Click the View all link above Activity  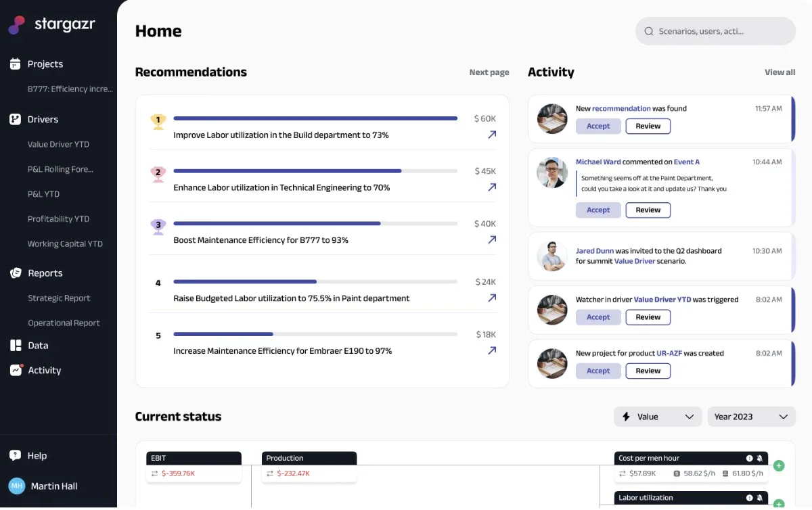(x=780, y=72)
